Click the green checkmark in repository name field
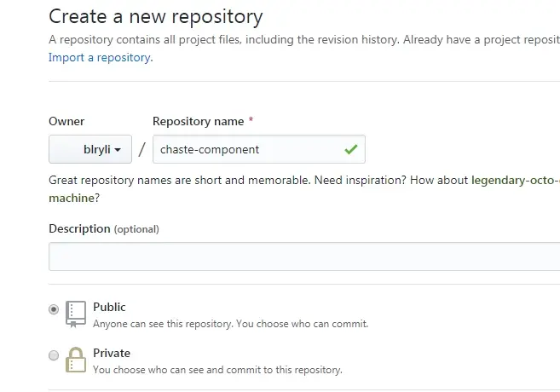The width and height of the screenshot is (560, 392). (350, 149)
